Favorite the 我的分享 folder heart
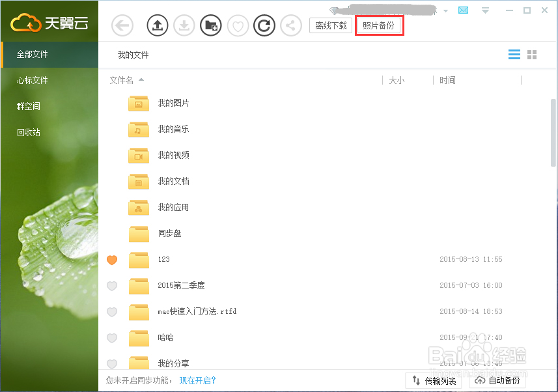Image resolution: width=558 pixels, height=392 pixels. pos(112,364)
